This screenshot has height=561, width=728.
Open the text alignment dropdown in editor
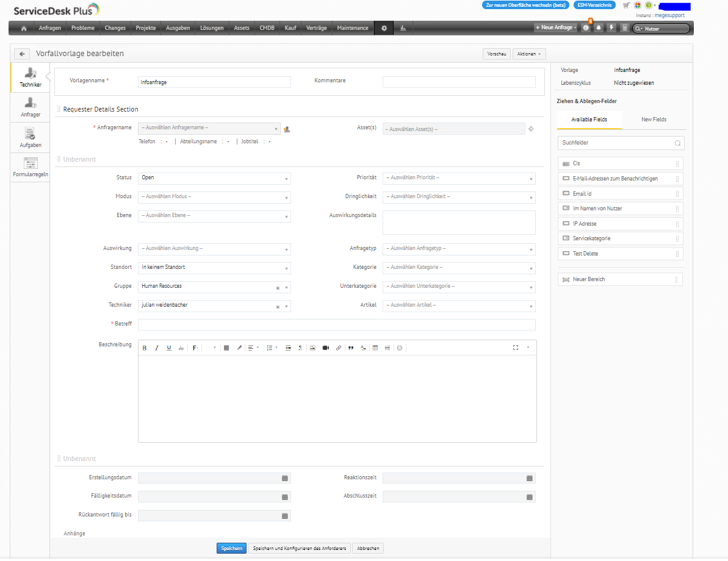[x=253, y=348]
